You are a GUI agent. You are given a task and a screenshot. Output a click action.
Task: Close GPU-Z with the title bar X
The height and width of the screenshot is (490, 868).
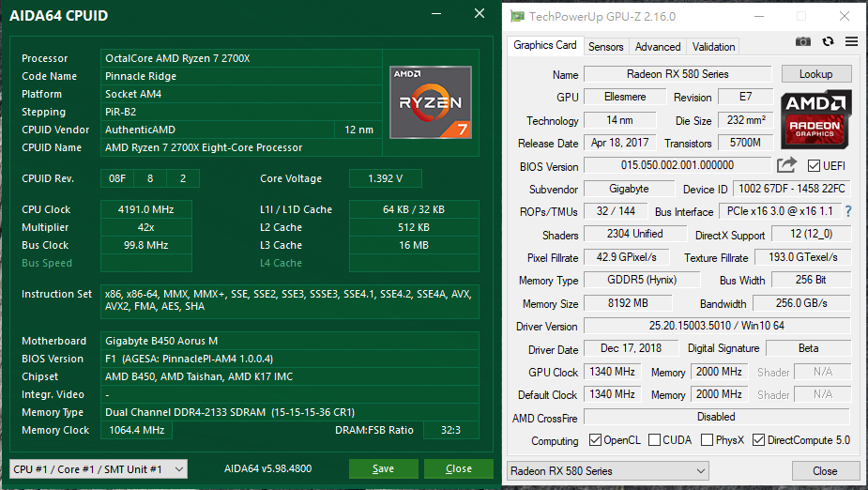(x=845, y=16)
